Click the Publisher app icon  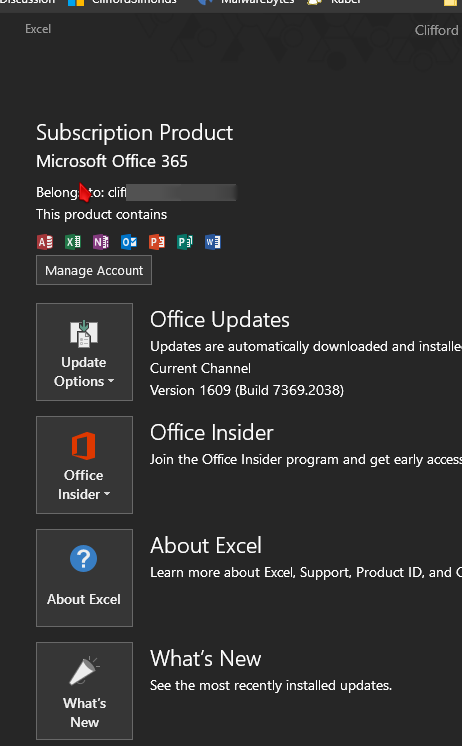click(x=185, y=242)
